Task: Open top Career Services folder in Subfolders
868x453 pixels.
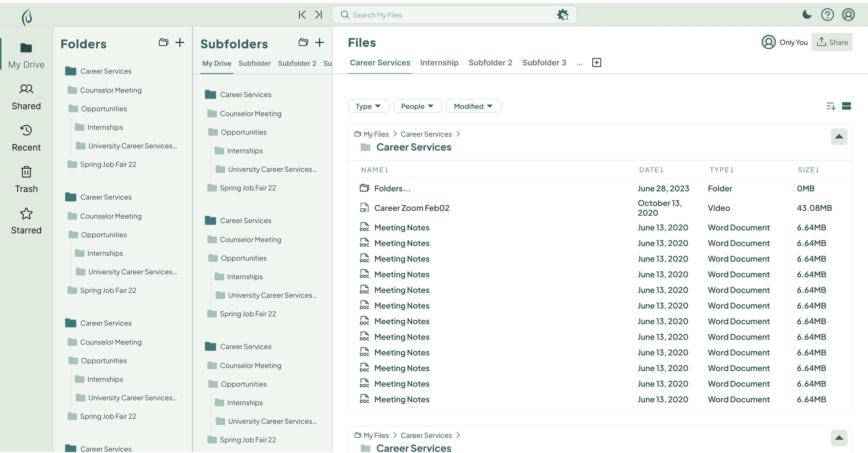Action: (238, 95)
